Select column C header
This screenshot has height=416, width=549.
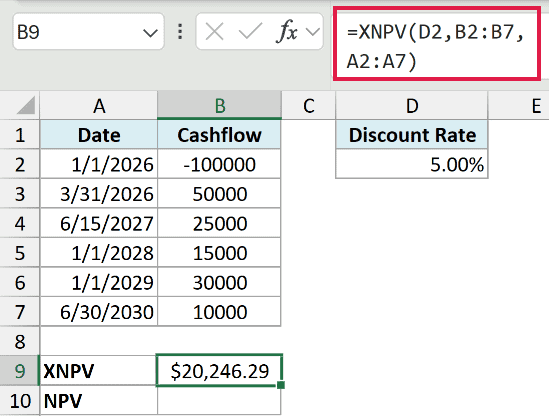pos(308,105)
